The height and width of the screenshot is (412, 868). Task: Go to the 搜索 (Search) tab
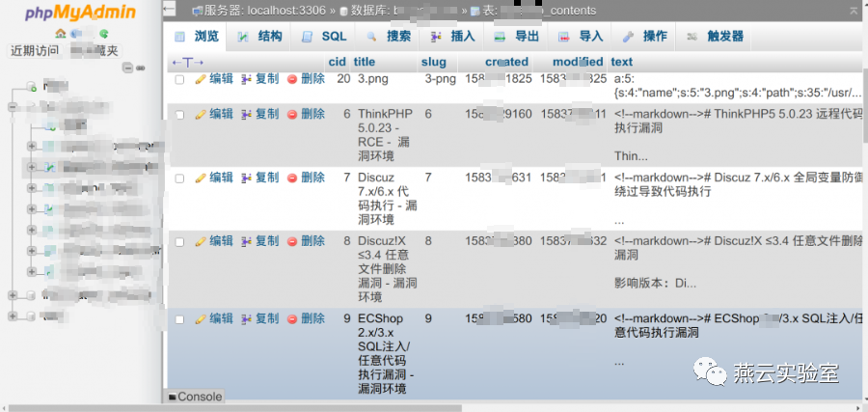pyautogui.click(x=390, y=37)
